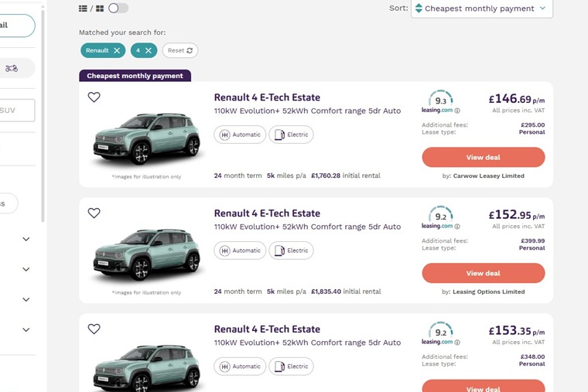This screenshot has width=588, height=392.
Task: Click Automatic tag on £152.95 deal
Action: point(240,251)
